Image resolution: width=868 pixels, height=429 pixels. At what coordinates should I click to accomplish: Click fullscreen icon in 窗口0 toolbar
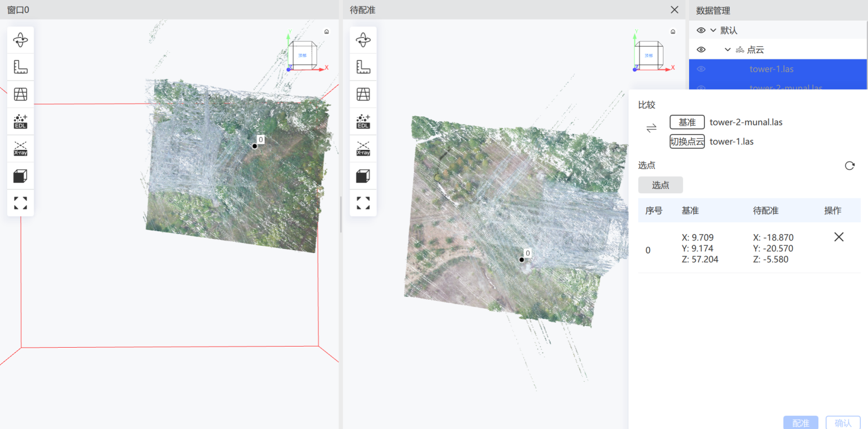[x=21, y=203]
